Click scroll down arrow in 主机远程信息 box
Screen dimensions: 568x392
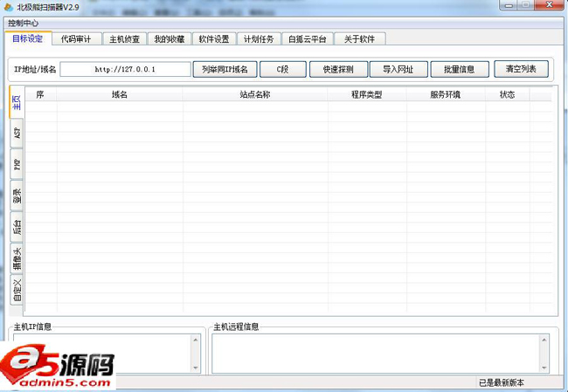544,368
